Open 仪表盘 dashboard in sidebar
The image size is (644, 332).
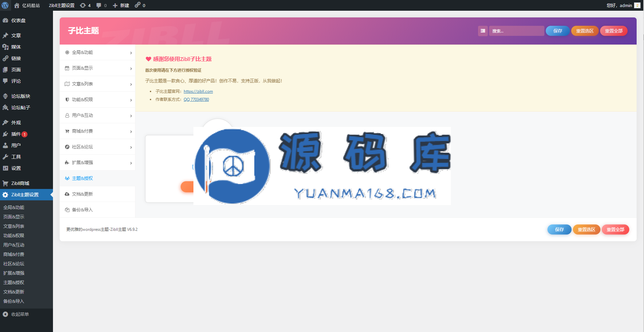click(26, 20)
